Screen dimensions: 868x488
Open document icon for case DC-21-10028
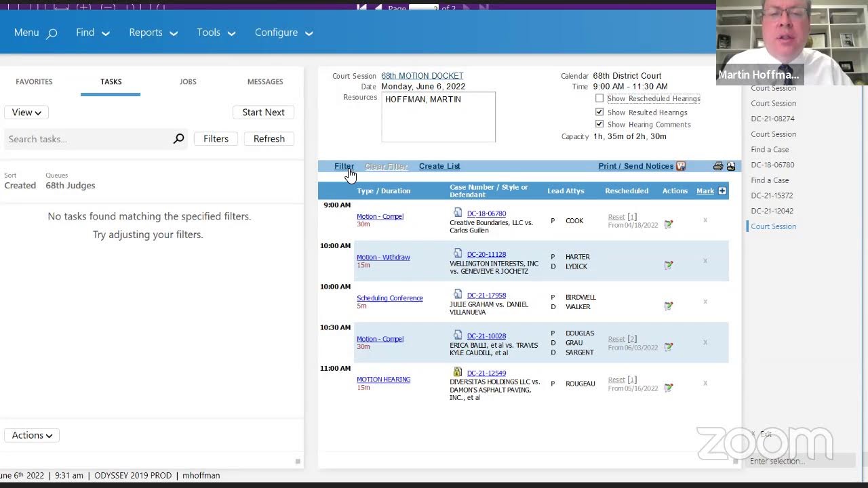pos(458,335)
